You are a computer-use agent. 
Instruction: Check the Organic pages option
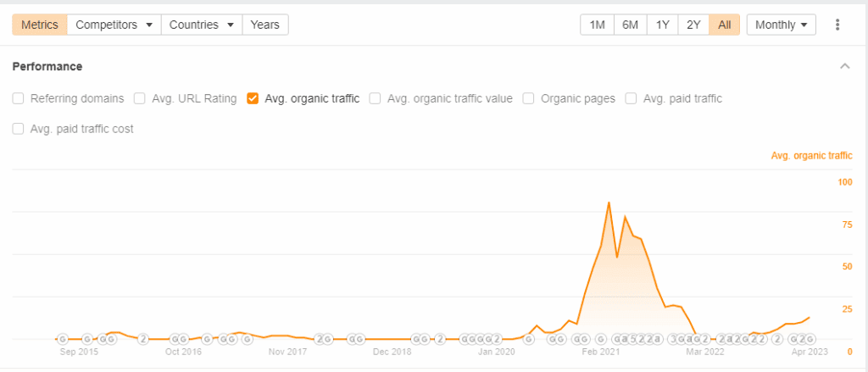click(x=529, y=99)
